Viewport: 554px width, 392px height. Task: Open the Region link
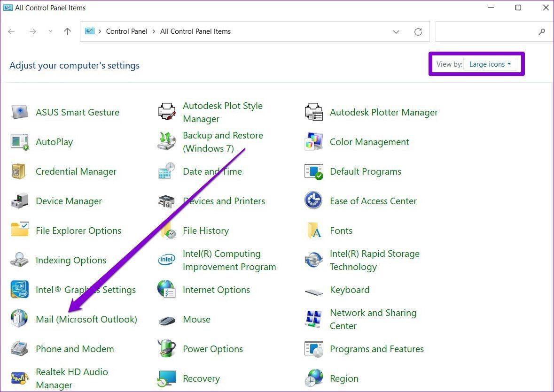(344, 378)
